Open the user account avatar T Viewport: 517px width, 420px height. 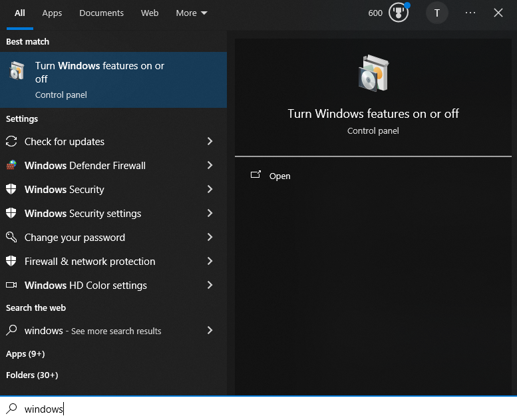point(436,13)
